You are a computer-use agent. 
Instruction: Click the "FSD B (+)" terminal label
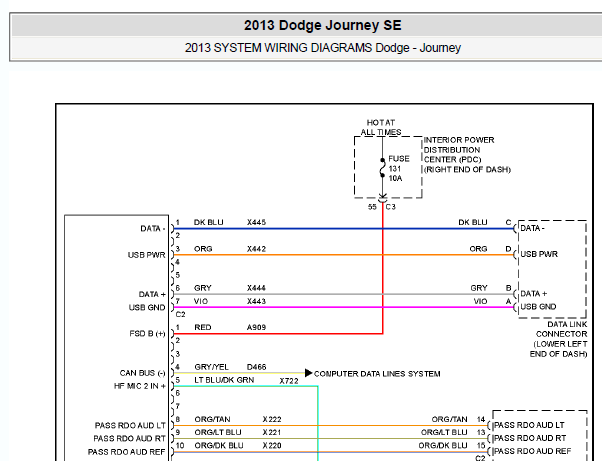[147, 334]
